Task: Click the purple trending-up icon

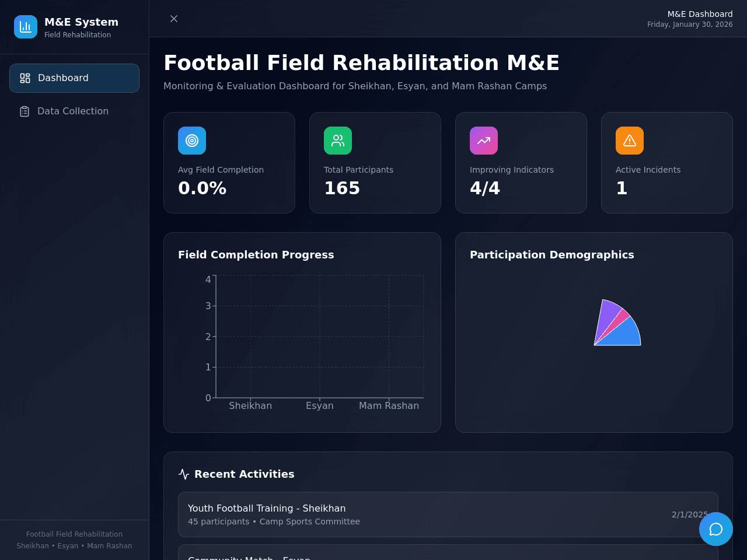Action: pyautogui.click(x=484, y=141)
